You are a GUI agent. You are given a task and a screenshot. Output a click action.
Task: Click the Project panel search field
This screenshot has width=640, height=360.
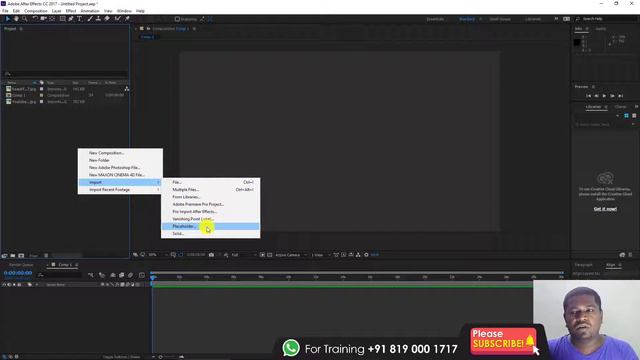65,74
